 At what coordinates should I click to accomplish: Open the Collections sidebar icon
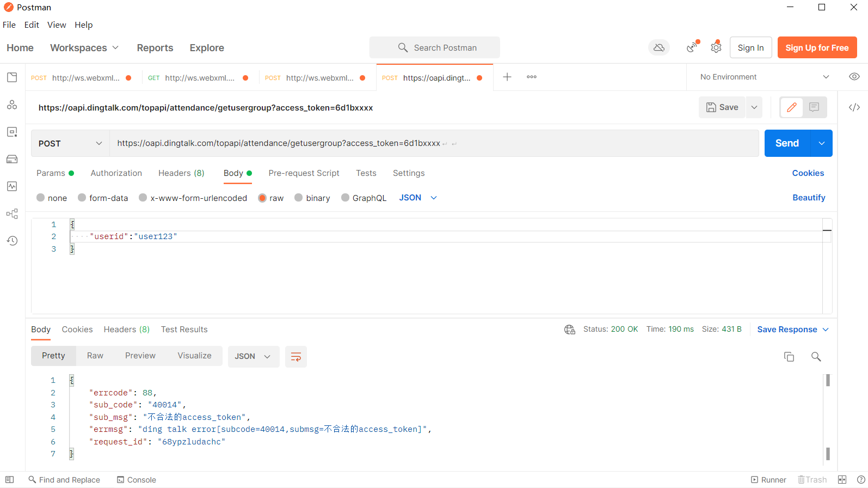pyautogui.click(x=12, y=77)
